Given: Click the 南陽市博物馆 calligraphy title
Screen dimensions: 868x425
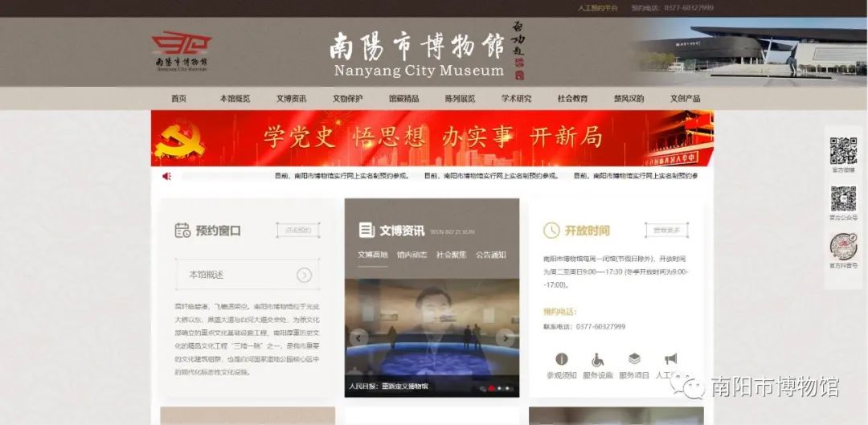Looking at the screenshot, I should click(417, 45).
